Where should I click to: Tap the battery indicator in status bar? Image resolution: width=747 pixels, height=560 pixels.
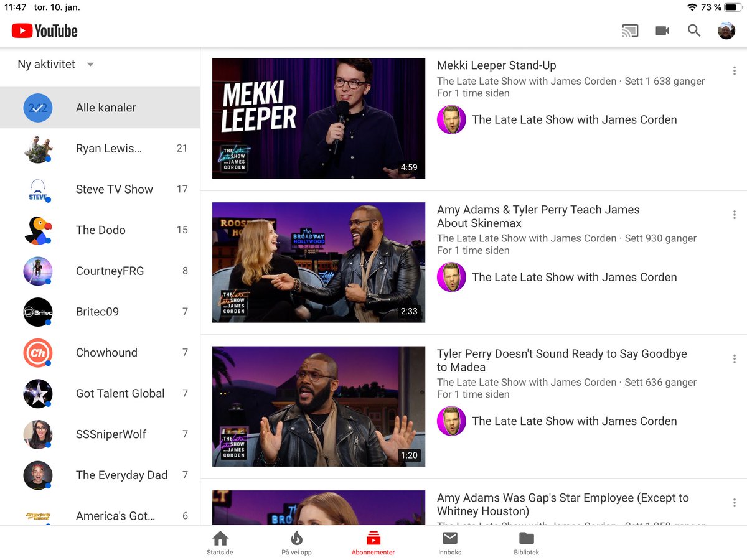[x=732, y=7]
